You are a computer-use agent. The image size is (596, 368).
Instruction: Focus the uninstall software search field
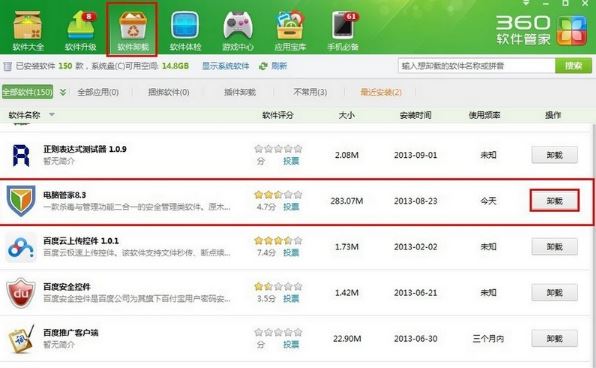(477, 66)
